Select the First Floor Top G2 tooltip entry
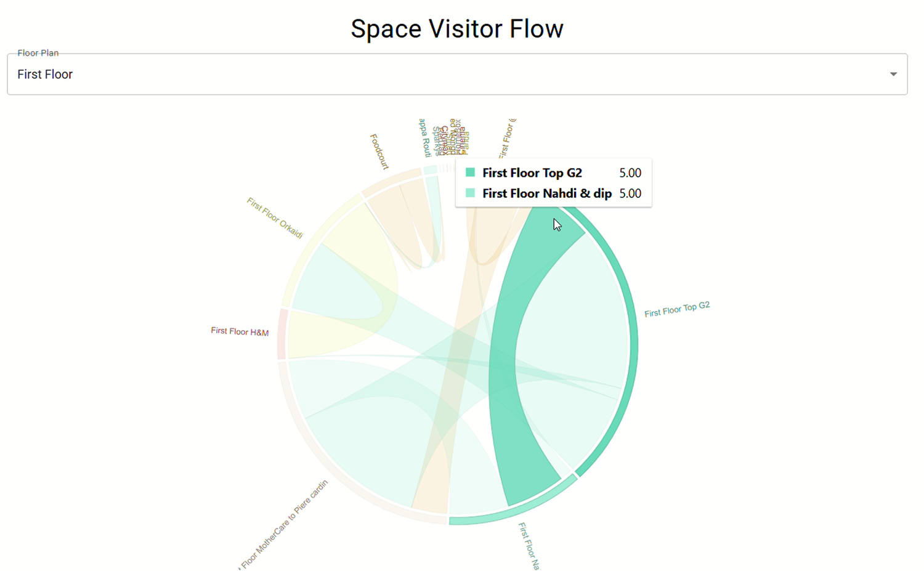 pyautogui.click(x=532, y=173)
